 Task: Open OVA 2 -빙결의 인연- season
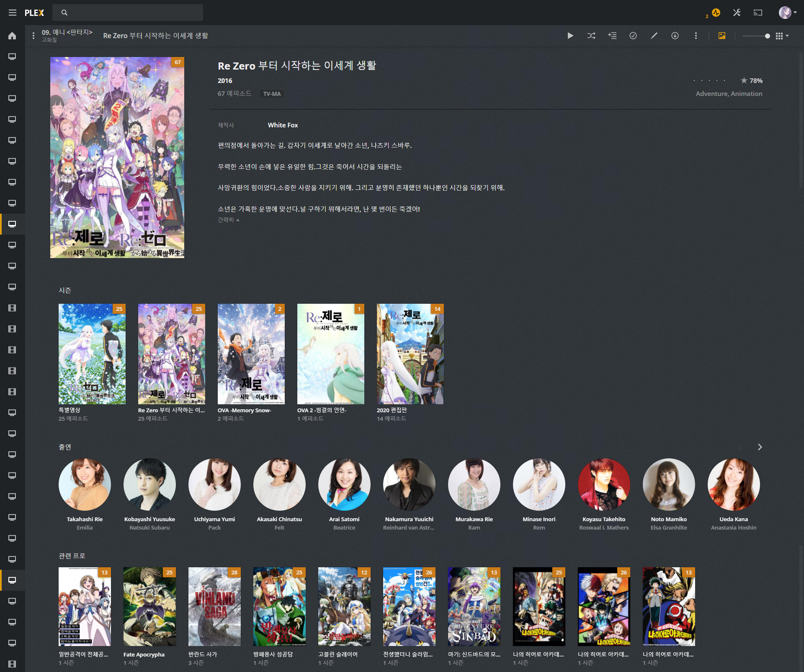(x=331, y=354)
